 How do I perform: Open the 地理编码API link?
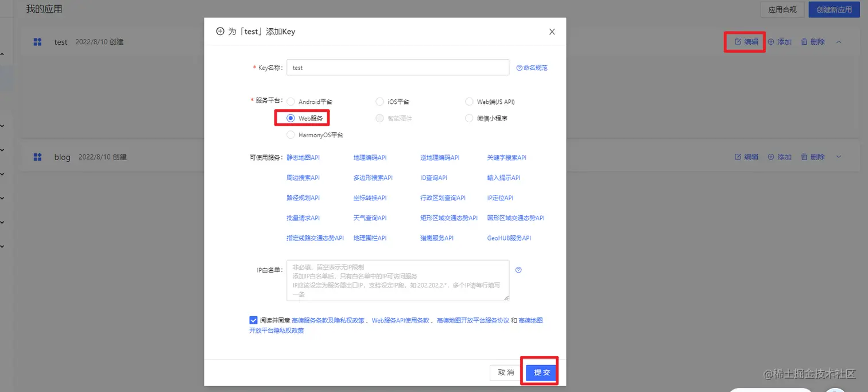coord(370,157)
